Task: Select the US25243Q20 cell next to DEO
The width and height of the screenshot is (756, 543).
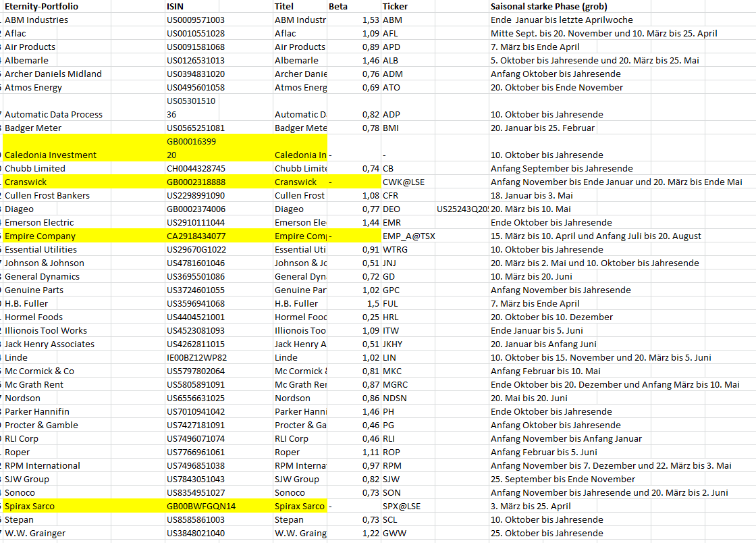Action: click(462, 209)
